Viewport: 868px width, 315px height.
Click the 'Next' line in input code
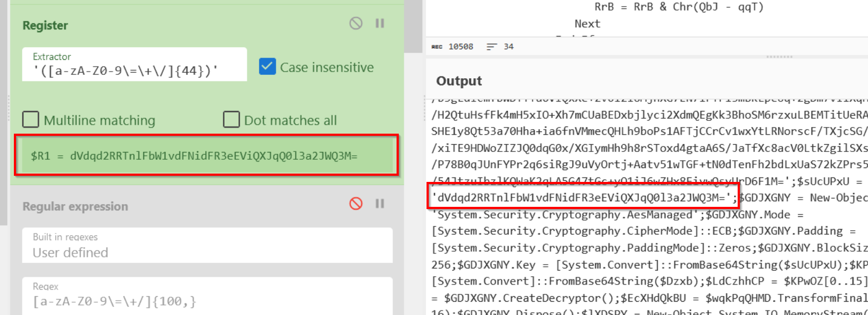[x=587, y=23]
